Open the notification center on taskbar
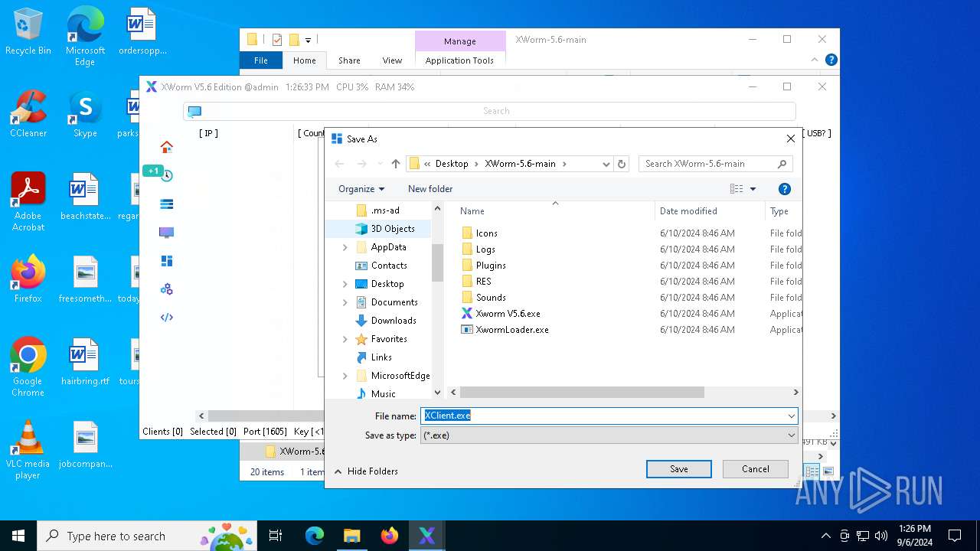The height and width of the screenshot is (551, 980). 955,536
